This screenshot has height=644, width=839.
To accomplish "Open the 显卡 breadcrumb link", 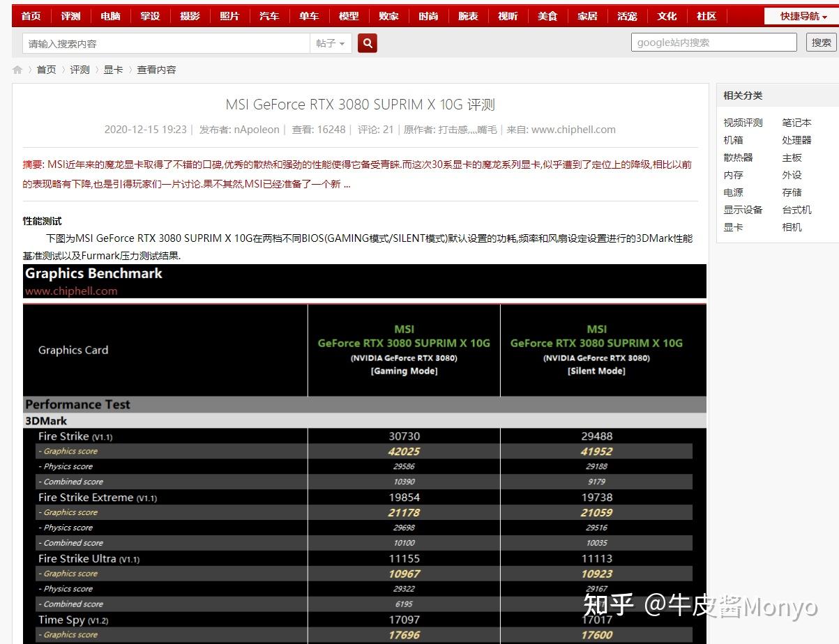I will click(x=113, y=69).
